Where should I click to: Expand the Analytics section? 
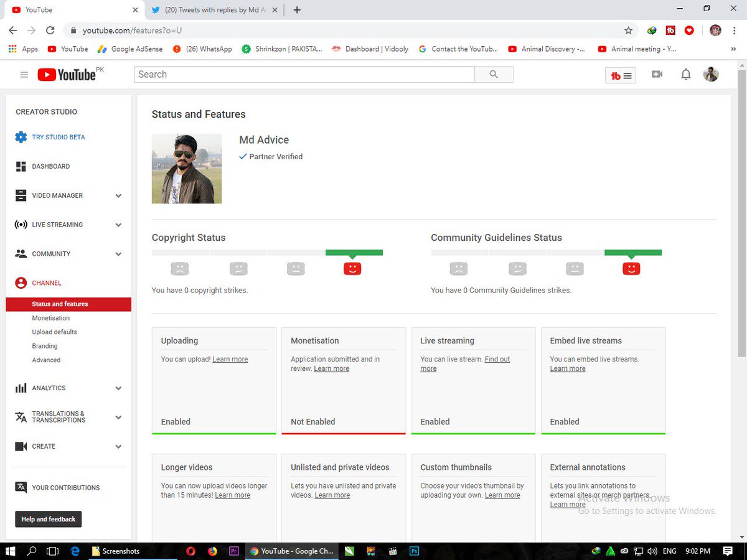(118, 388)
